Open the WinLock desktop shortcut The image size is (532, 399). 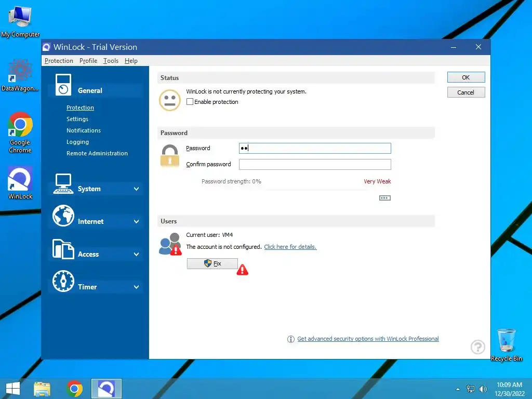click(20, 183)
